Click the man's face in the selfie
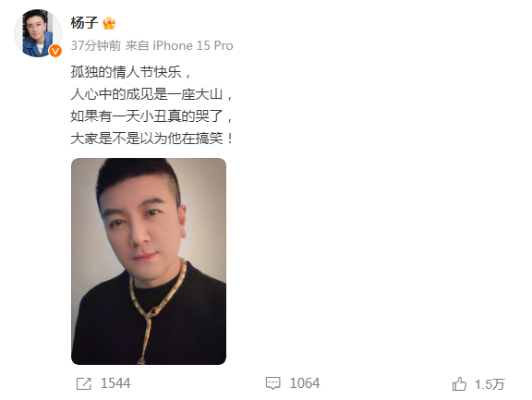This screenshot has height=400, width=532. tap(144, 224)
